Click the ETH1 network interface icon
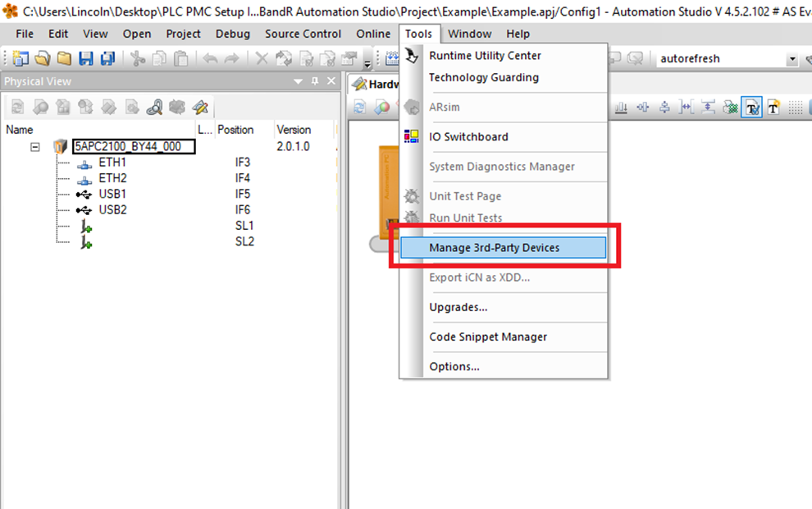The width and height of the screenshot is (812, 509). coord(84,163)
